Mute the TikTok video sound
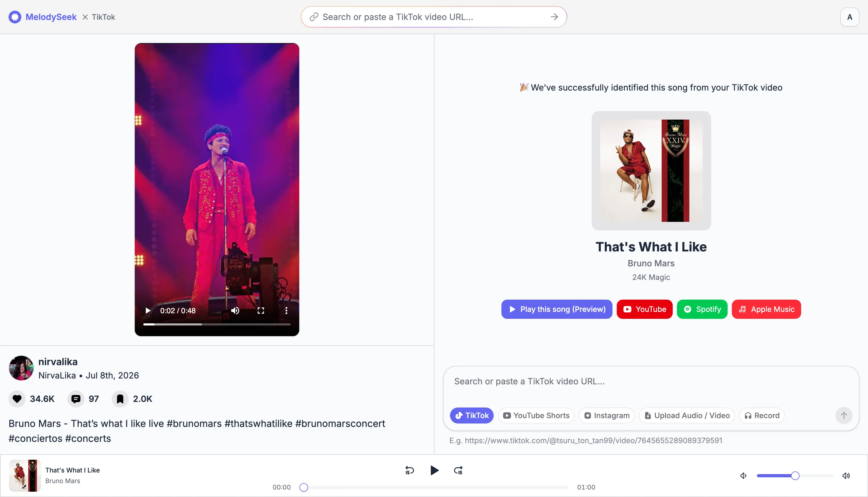868x497 pixels. point(235,311)
